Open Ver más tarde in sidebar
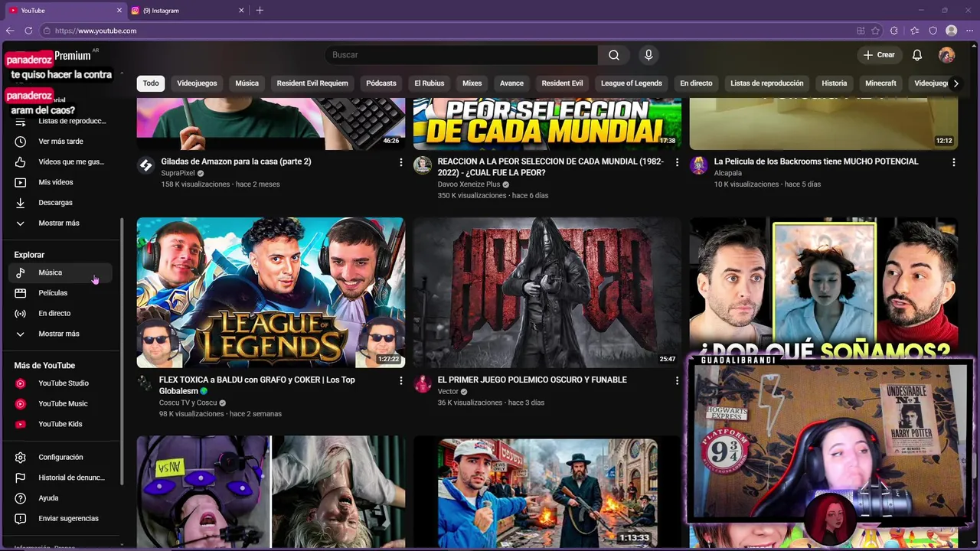Screen dimensions: 980x551 [x=61, y=142]
